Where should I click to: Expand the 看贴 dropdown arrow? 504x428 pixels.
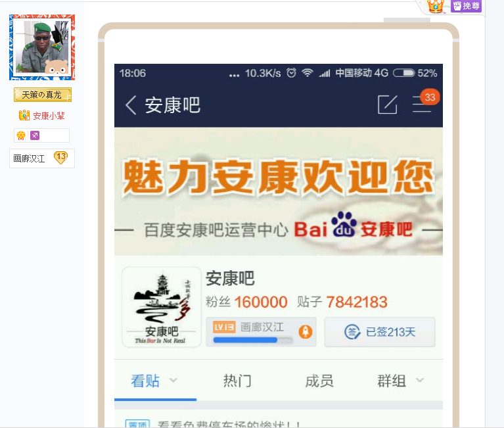click(173, 381)
